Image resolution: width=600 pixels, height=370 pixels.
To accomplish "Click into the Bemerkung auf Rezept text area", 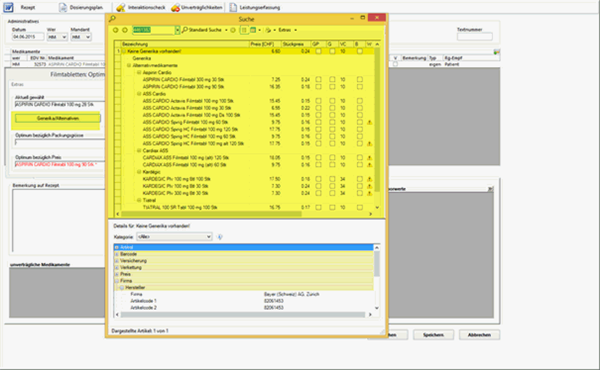I will pos(58,221).
